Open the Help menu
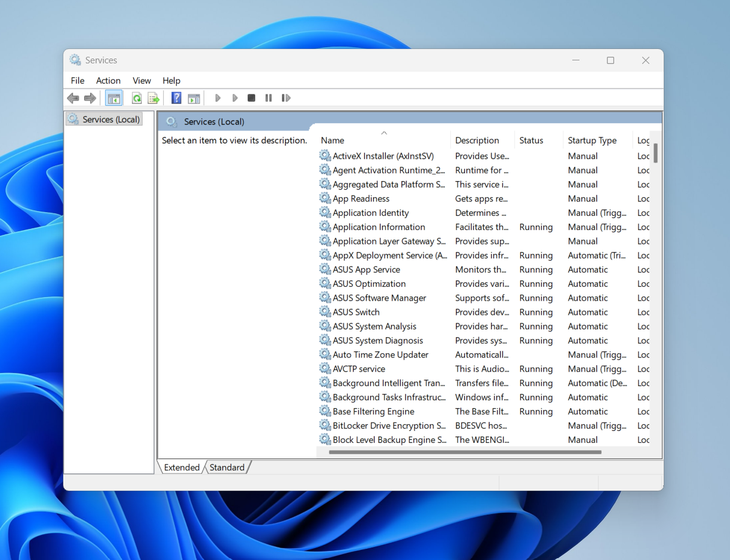Screen dimensions: 730x560 coord(171,81)
